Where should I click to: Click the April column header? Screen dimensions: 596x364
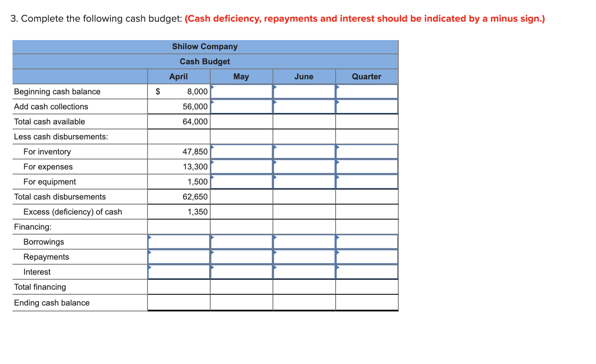178,76
